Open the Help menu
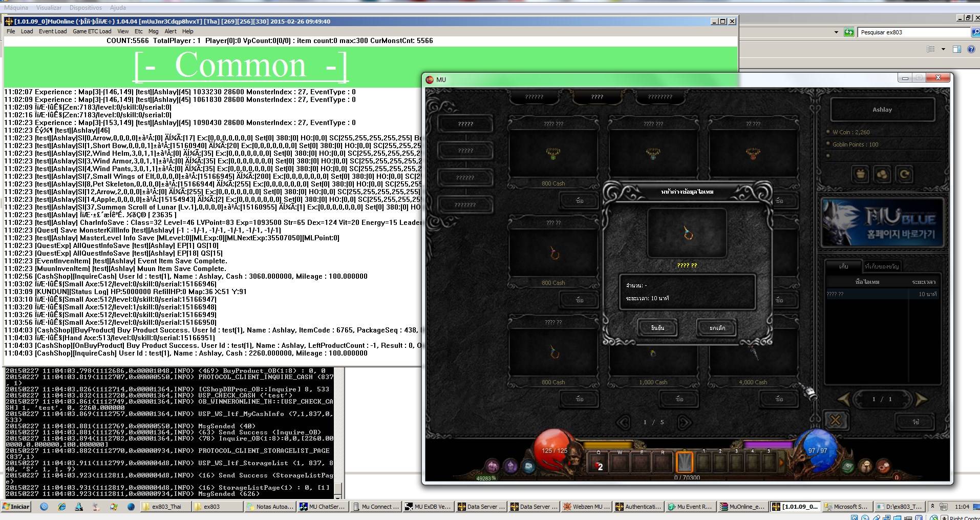The height and width of the screenshot is (520, 980). pyautogui.click(x=188, y=31)
